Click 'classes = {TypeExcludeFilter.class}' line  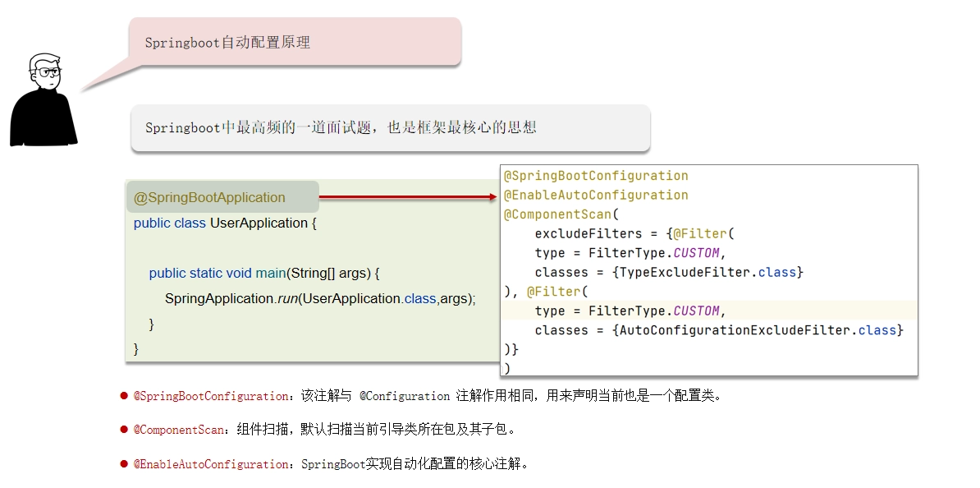669,273
